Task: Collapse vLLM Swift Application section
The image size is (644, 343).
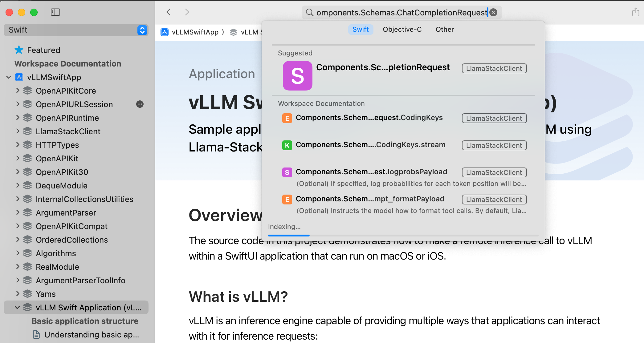Action: 17,307
